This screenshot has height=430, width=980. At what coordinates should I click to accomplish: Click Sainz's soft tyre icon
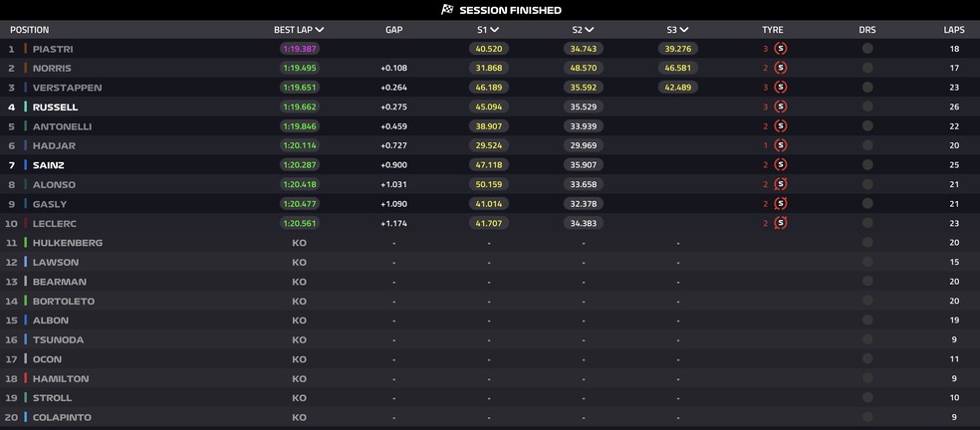click(781, 165)
